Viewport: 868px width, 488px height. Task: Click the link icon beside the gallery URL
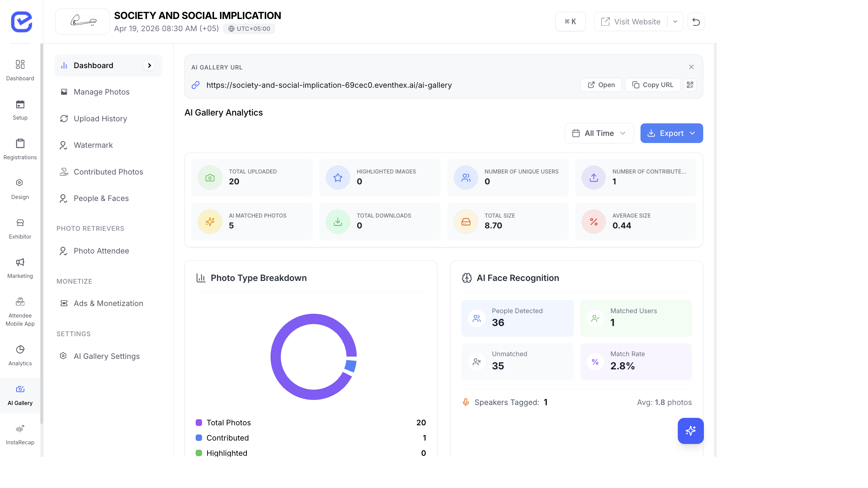point(196,85)
